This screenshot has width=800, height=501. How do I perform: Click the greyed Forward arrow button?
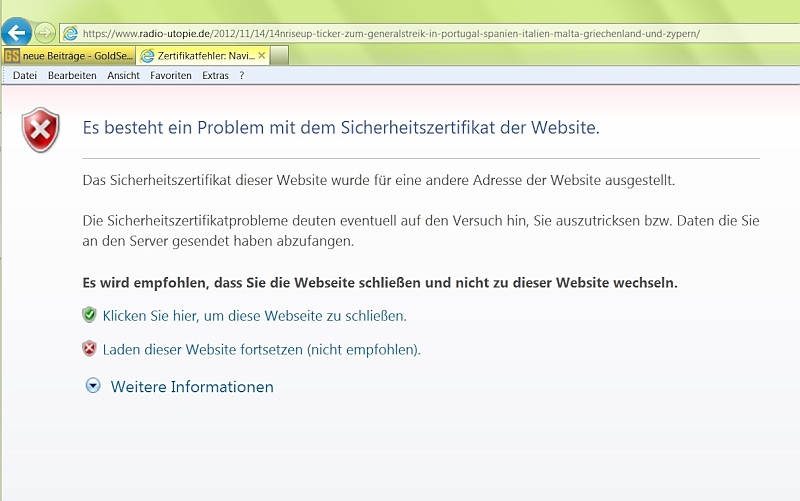(45, 32)
